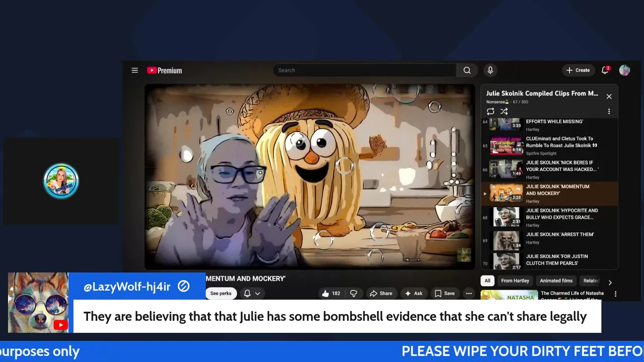Open thumbnail of 'ARREST THEM' video

(506, 240)
